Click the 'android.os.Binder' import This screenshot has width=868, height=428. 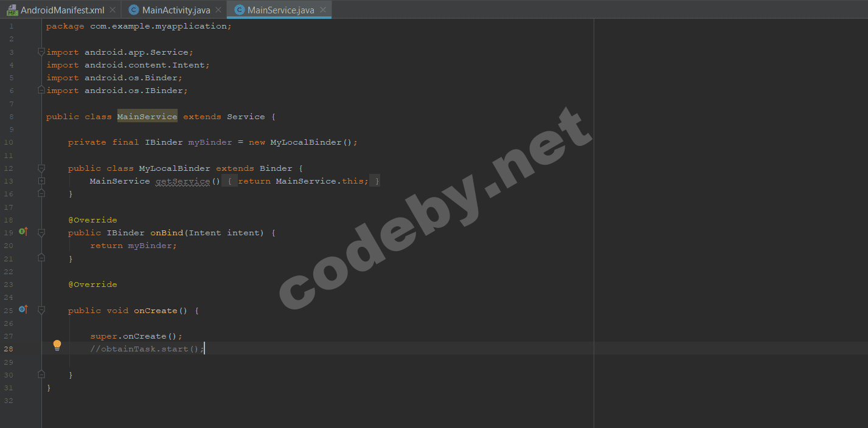[131, 78]
